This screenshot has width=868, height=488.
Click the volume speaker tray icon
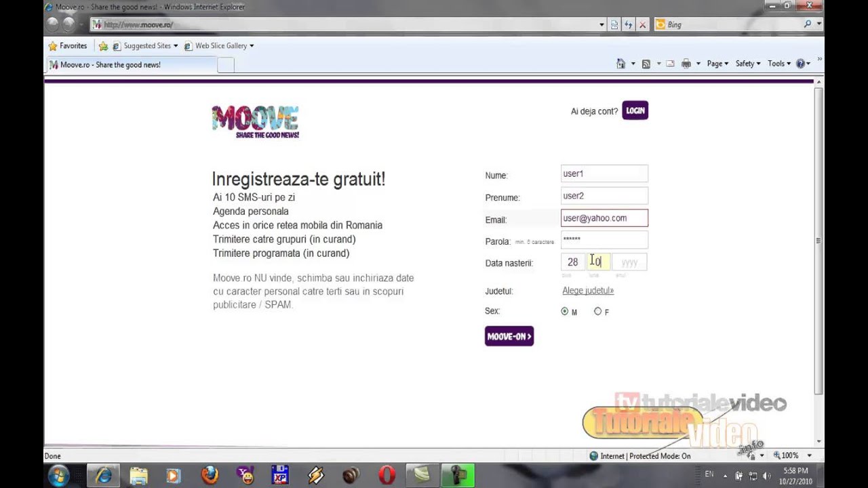[767, 476]
